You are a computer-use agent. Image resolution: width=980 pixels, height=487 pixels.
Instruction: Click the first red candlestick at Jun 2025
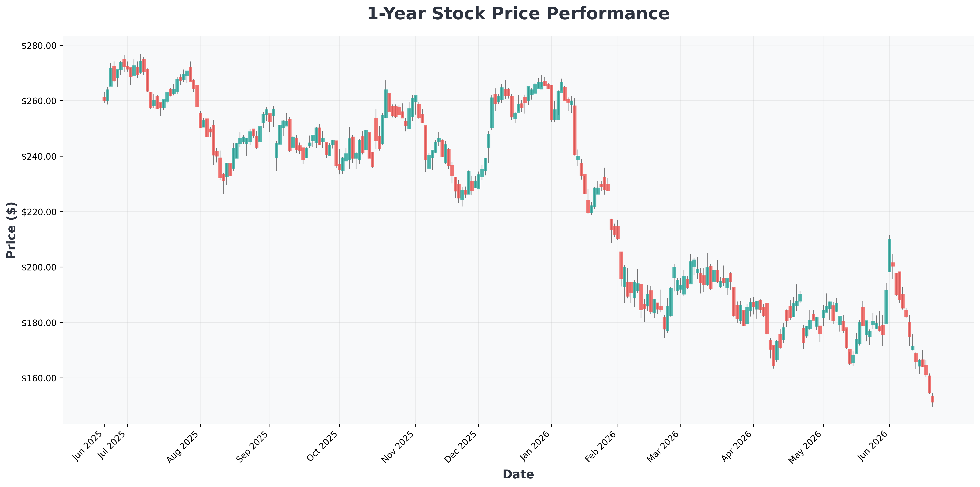(x=104, y=99)
